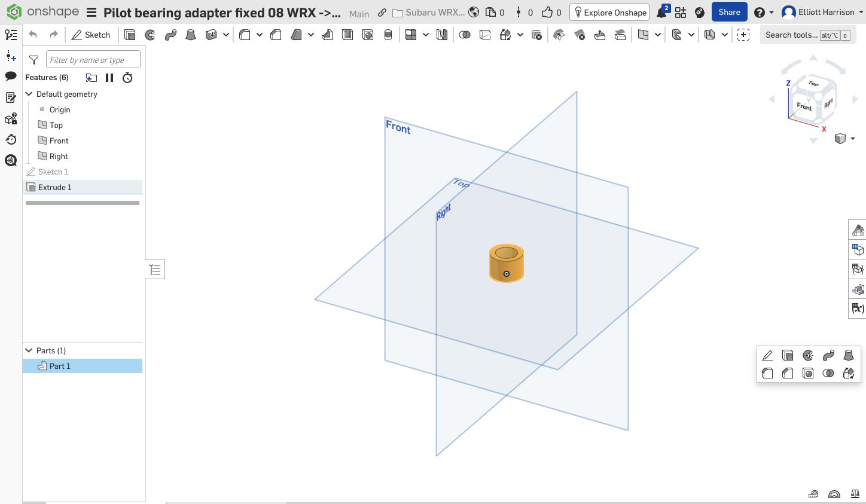Screen dimensions: 866x504
Task: Click the regeneration times stopwatch icon
Action: pyautogui.click(x=127, y=78)
